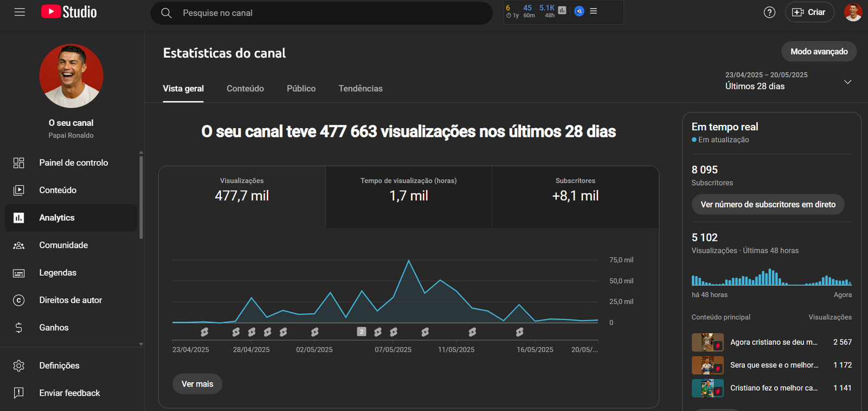
Task: Open the account avatar menu in header
Action: [853, 12]
